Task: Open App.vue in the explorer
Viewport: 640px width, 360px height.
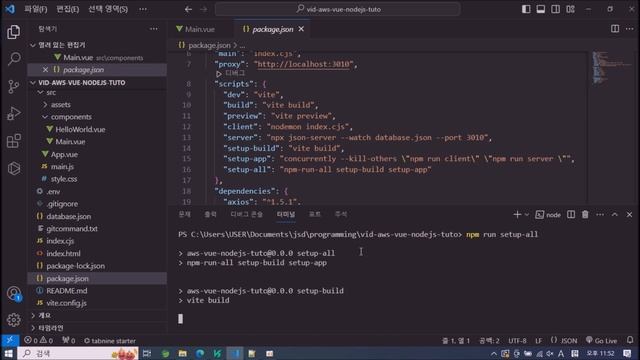Action: pos(97,154)
